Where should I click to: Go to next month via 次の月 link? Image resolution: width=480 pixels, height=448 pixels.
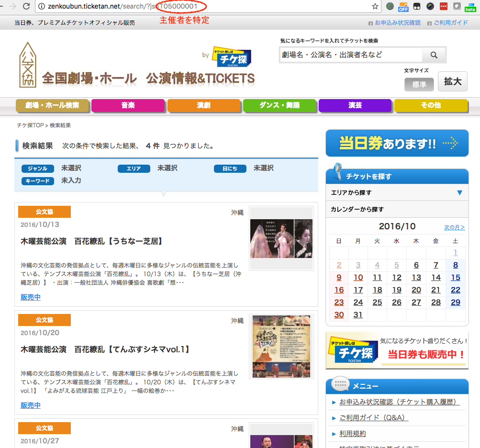click(x=454, y=227)
